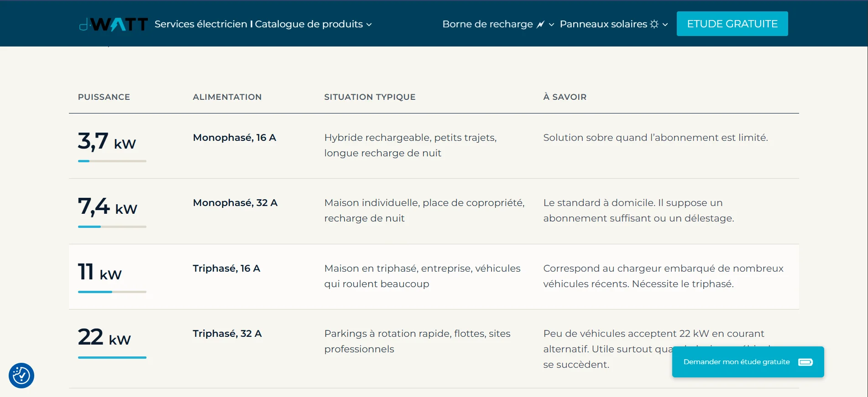Open the Panneaux solaires menu

coord(614,24)
